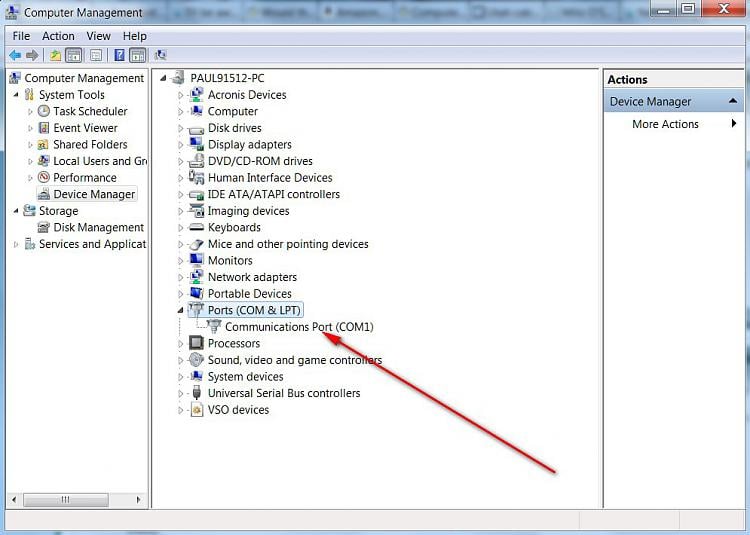Click the Ports (COM & LPT) label

[x=254, y=310]
